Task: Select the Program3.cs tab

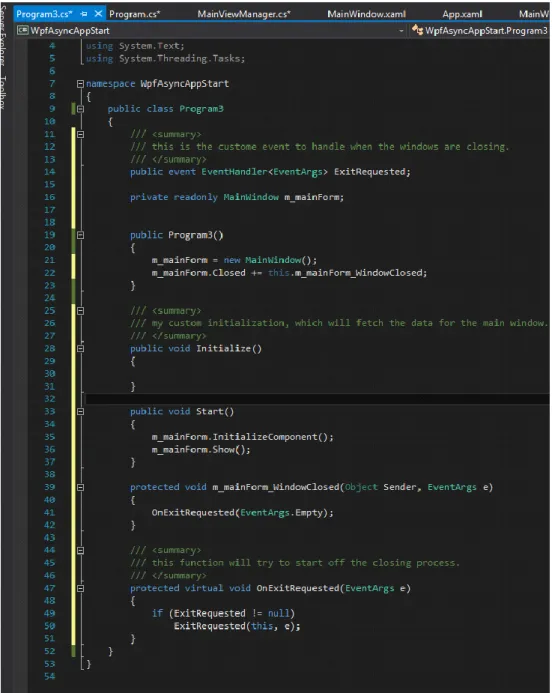Action: point(44,14)
